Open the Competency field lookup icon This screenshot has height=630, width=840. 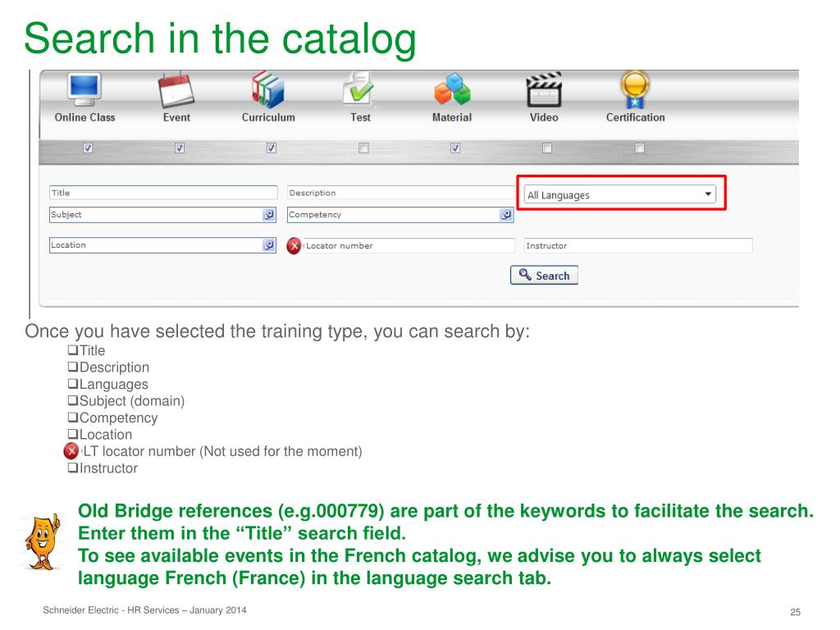(505, 215)
